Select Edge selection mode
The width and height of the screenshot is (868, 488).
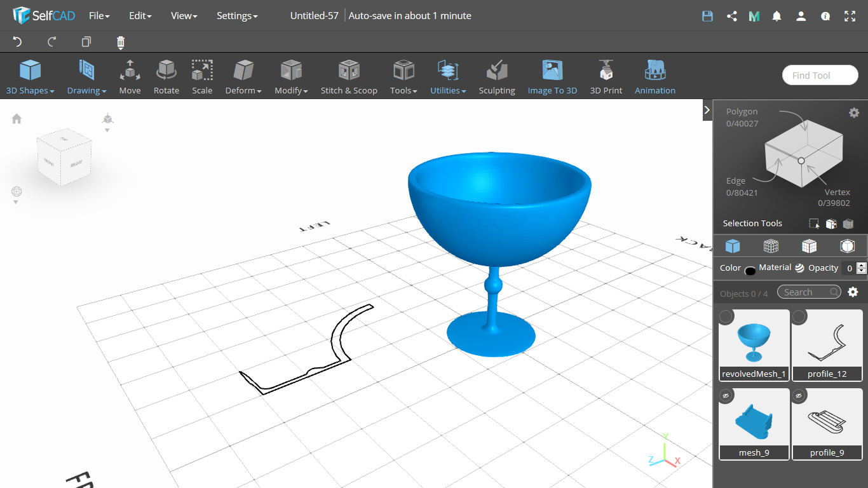click(742, 187)
